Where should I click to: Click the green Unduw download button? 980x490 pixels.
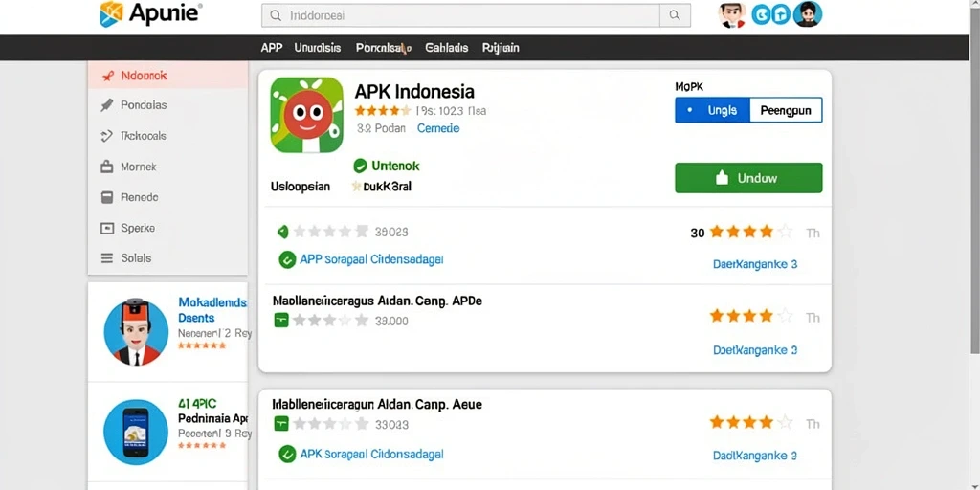pyautogui.click(x=748, y=178)
